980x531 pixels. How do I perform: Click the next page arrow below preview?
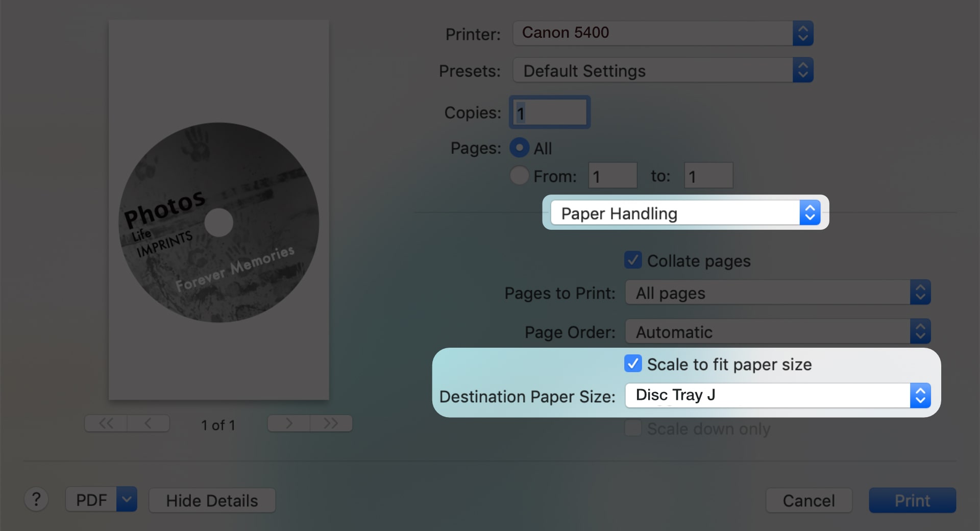coord(288,423)
